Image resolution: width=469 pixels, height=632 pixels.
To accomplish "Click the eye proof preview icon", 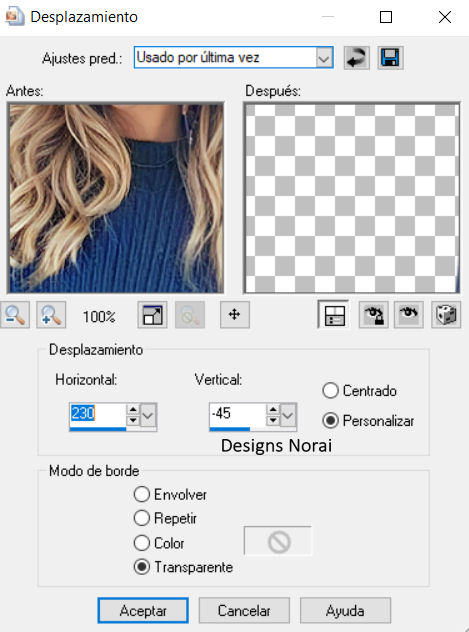I will click(x=409, y=315).
